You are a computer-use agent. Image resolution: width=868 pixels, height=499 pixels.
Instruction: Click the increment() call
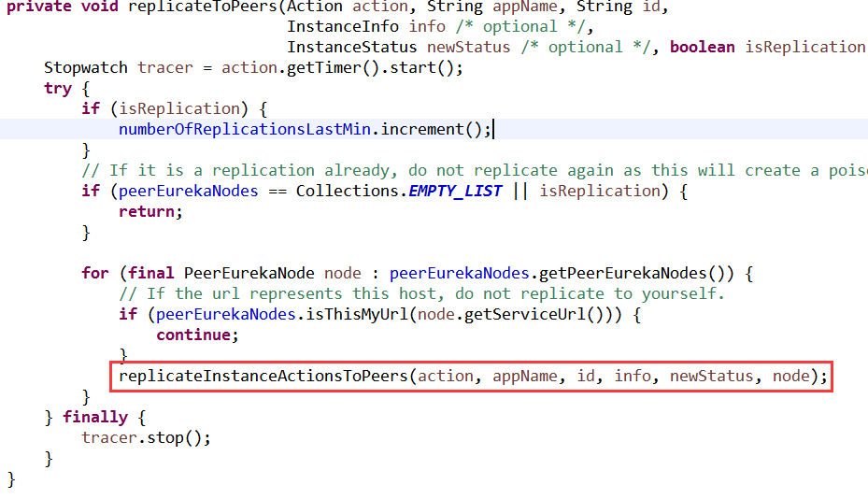432,129
